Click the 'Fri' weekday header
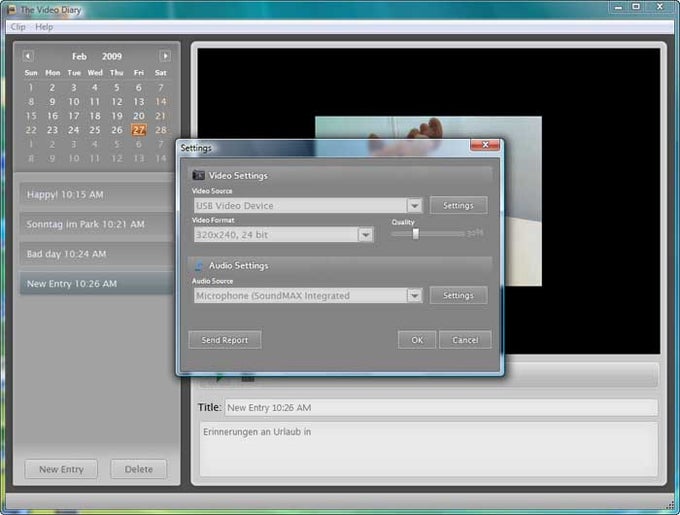This screenshot has height=515, width=680. [x=139, y=72]
